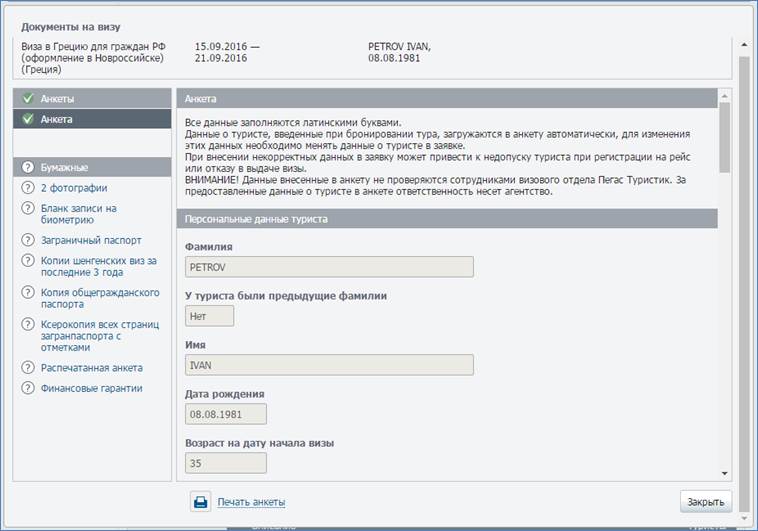Click question icon beside 2 фотографии
Viewport: 758px width, 531px height.
[28, 187]
